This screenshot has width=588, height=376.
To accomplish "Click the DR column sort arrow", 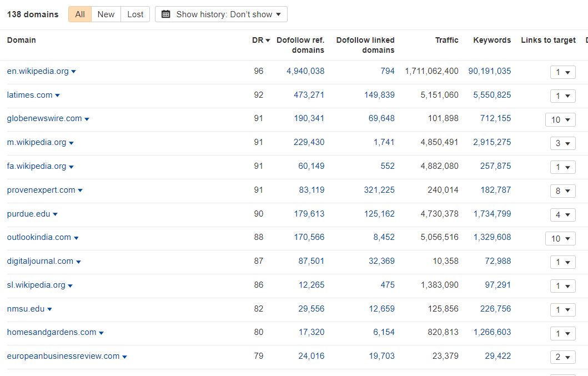I will pos(268,41).
